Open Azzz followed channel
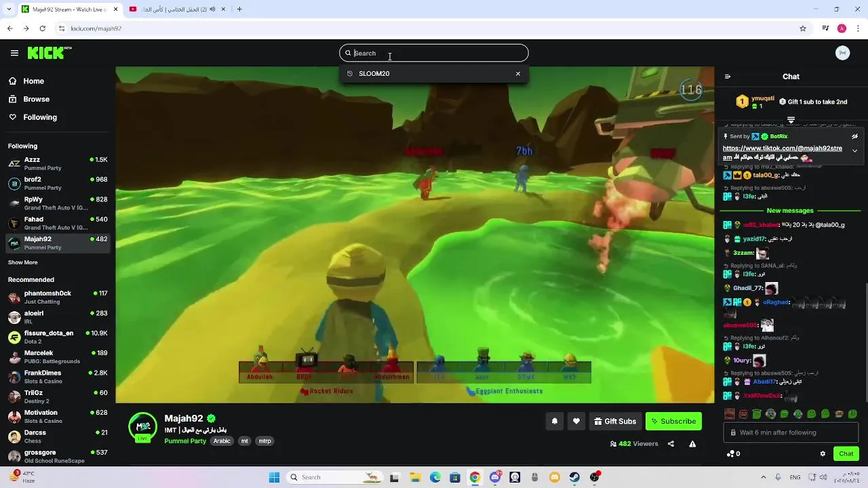Screen dimensions: 868x488 (58, 163)
